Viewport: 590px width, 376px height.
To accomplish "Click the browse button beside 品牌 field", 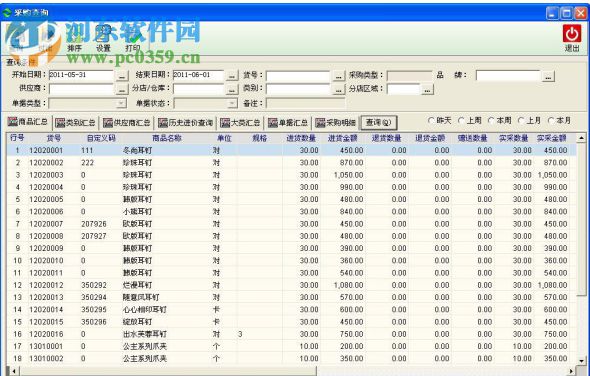I will point(548,76).
